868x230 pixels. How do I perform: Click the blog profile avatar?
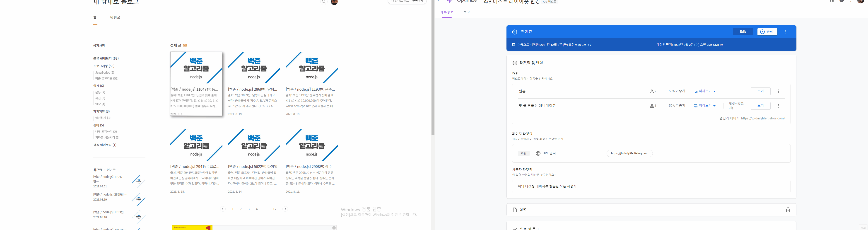click(x=334, y=2)
